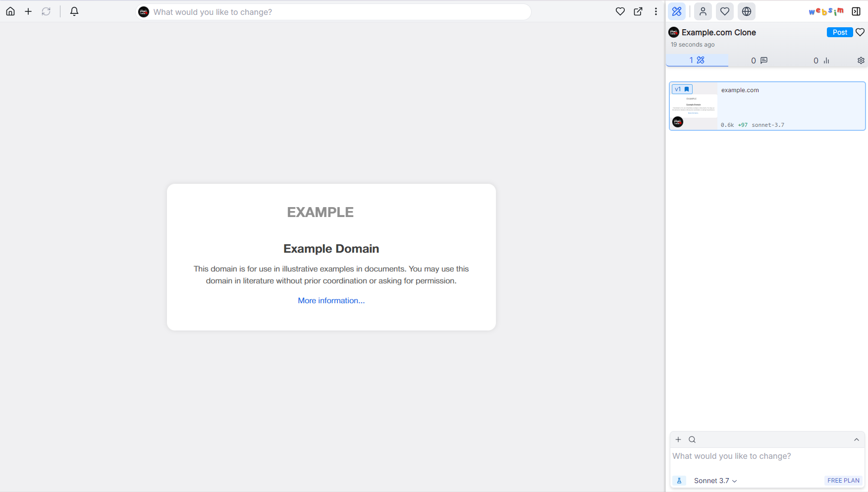
Task: Click the plus icon to create new
Action: 28,11
